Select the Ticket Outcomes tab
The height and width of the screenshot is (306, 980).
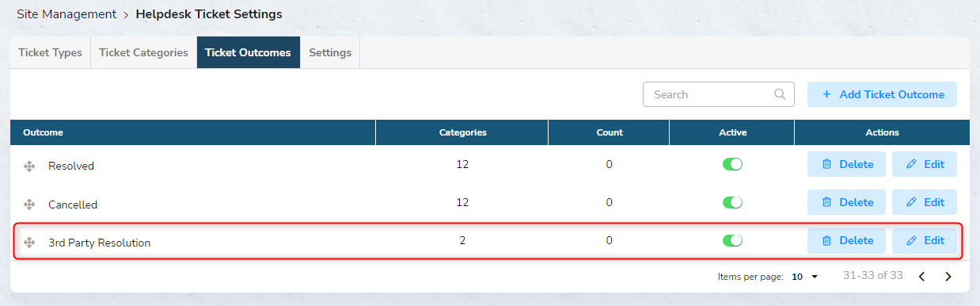coord(248,52)
